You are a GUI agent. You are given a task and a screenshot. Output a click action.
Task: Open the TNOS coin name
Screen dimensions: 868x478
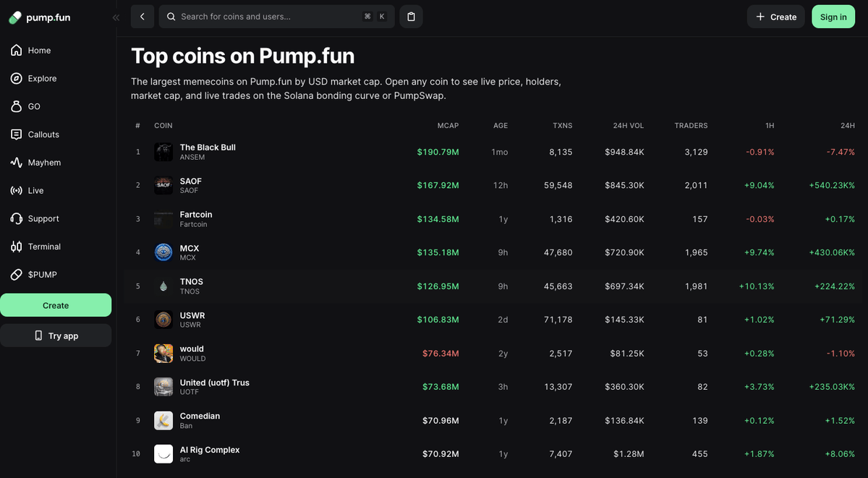tap(192, 282)
